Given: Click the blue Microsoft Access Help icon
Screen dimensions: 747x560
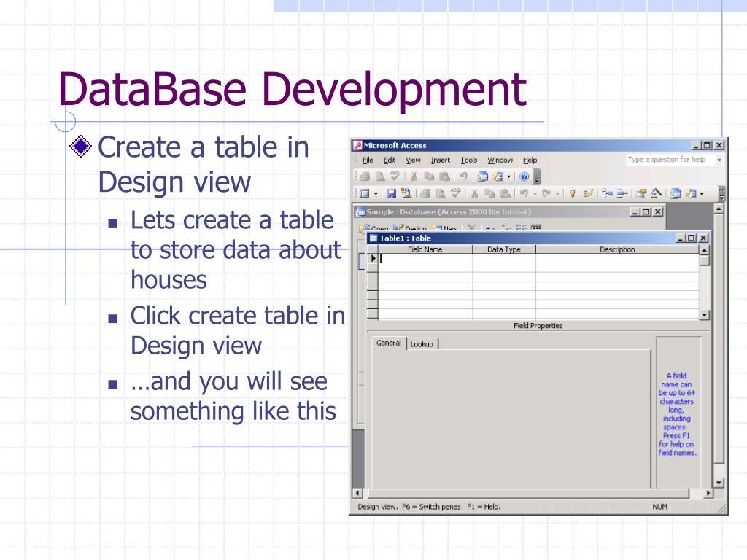Looking at the screenshot, I should point(524,176).
